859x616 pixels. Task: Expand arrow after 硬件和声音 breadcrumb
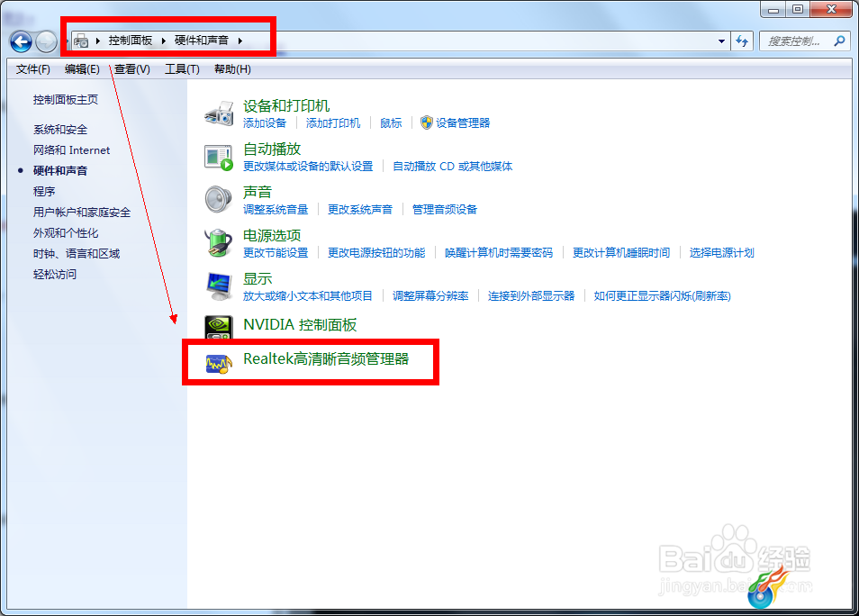(240, 41)
